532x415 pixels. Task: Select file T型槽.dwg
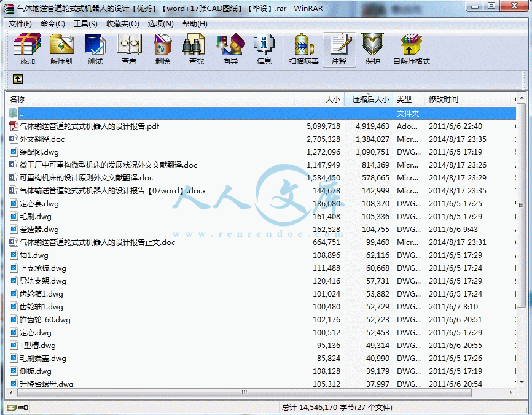37,345
